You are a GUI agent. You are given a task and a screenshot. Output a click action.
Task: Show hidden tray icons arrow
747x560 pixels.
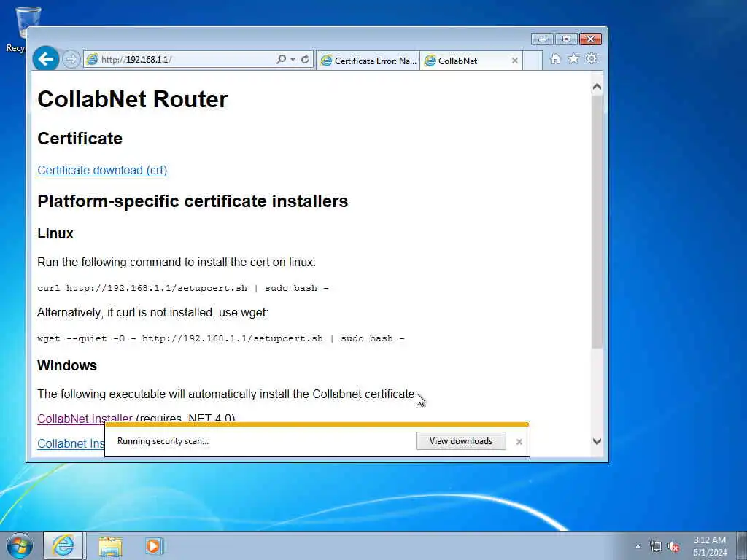point(638,547)
